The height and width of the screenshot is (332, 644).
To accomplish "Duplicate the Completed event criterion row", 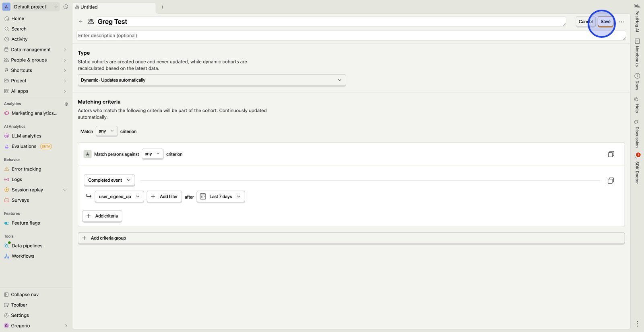I will tap(610, 181).
